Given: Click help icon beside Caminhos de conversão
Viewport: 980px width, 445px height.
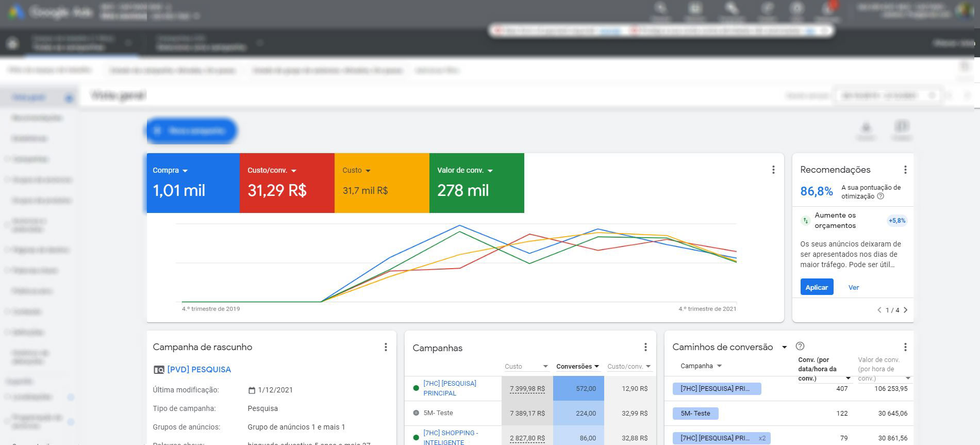Looking at the screenshot, I should click(x=800, y=347).
